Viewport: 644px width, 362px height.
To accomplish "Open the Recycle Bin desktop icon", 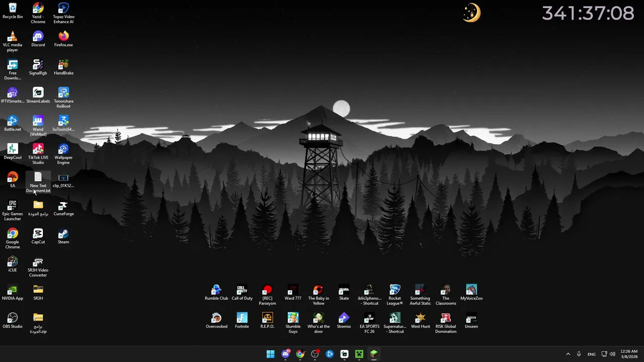I will pos(13,11).
